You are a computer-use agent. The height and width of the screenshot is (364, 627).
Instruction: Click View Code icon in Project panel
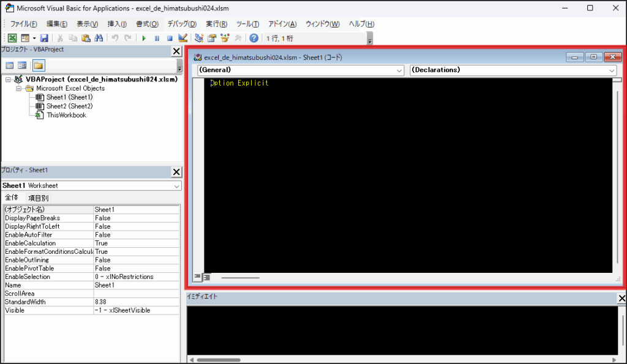(x=10, y=65)
